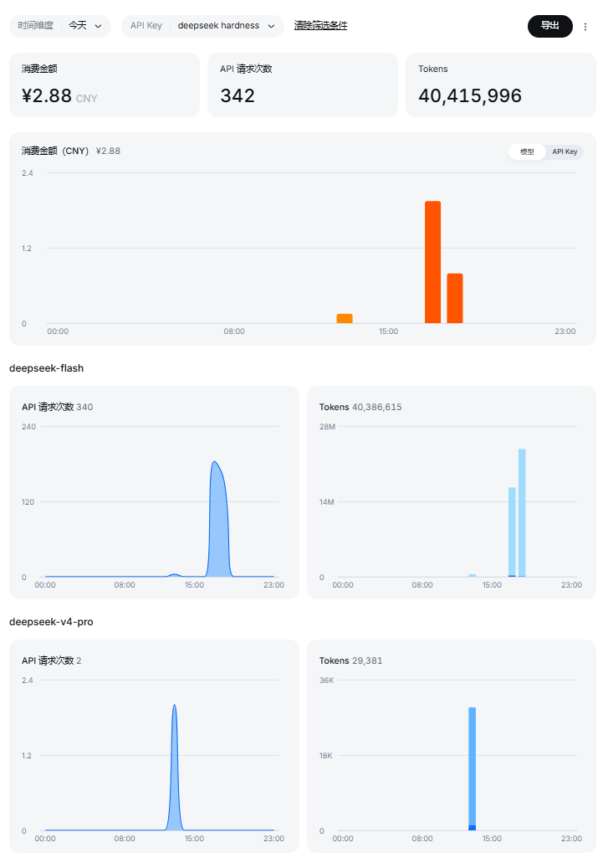Click the small light-orange bar in 消费金额 chart
This screenshot has width=603, height=868.
point(345,318)
